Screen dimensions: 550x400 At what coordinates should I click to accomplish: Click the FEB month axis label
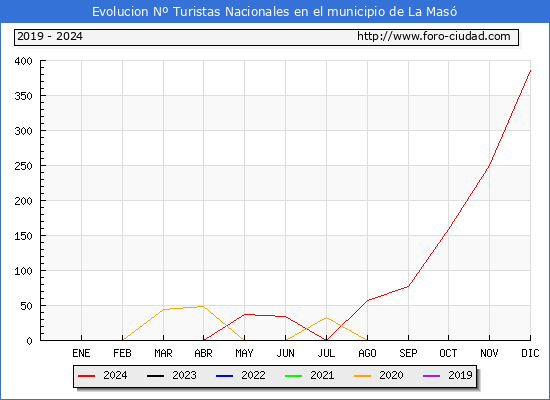tap(122, 353)
